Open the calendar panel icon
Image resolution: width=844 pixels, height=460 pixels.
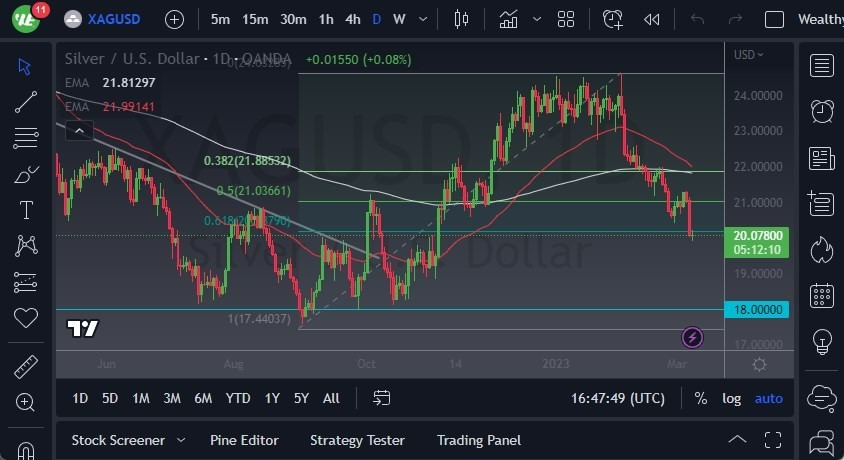[x=822, y=296]
